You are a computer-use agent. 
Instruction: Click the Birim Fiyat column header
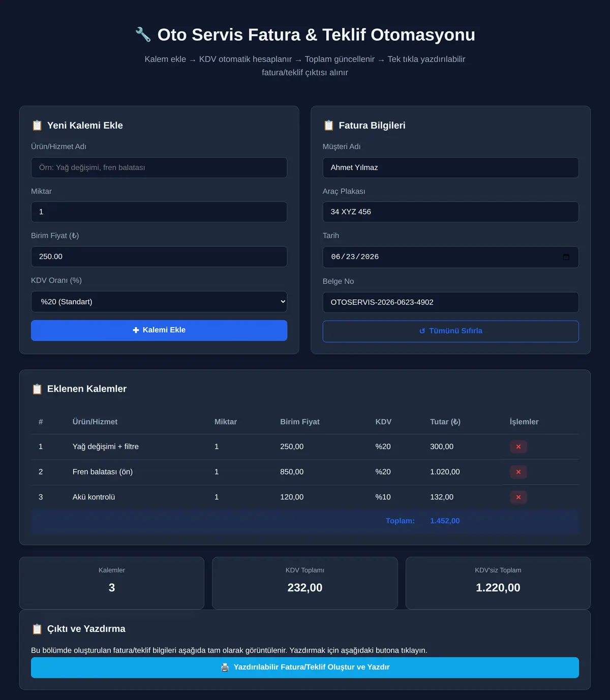300,422
